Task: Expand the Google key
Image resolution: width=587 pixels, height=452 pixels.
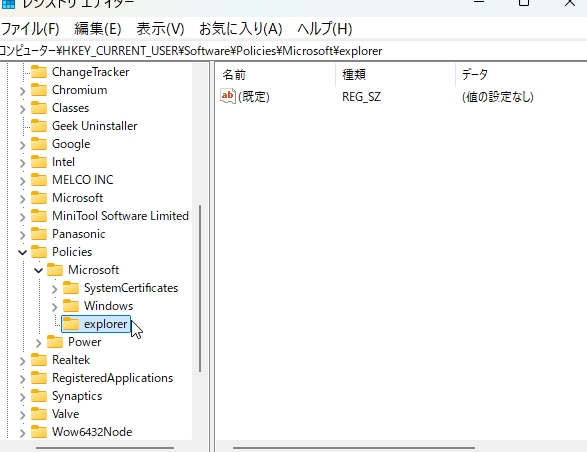Action: coord(22,145)
